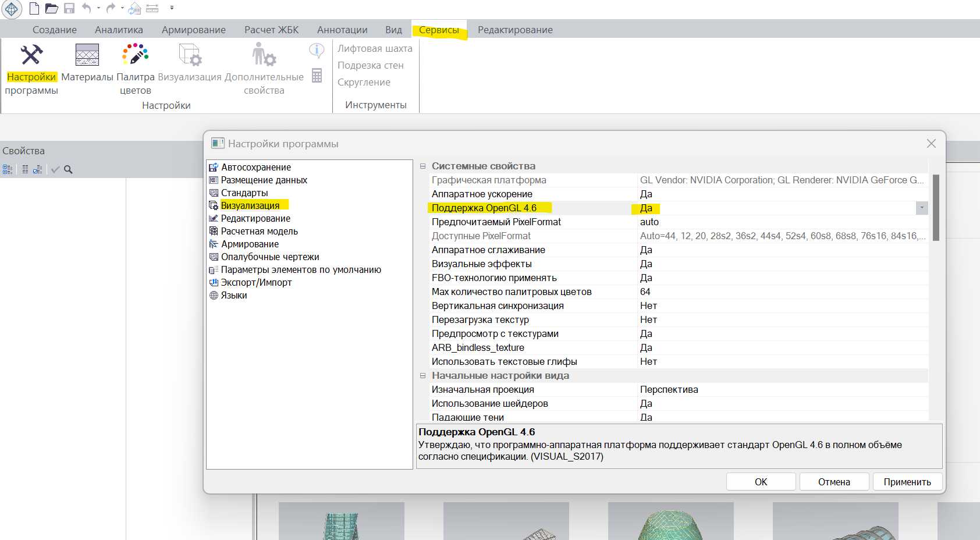Open the Палитра цветов color palette
Image resolution: width=980 pixels, height=540 pixels.
[x=135, y=55]
